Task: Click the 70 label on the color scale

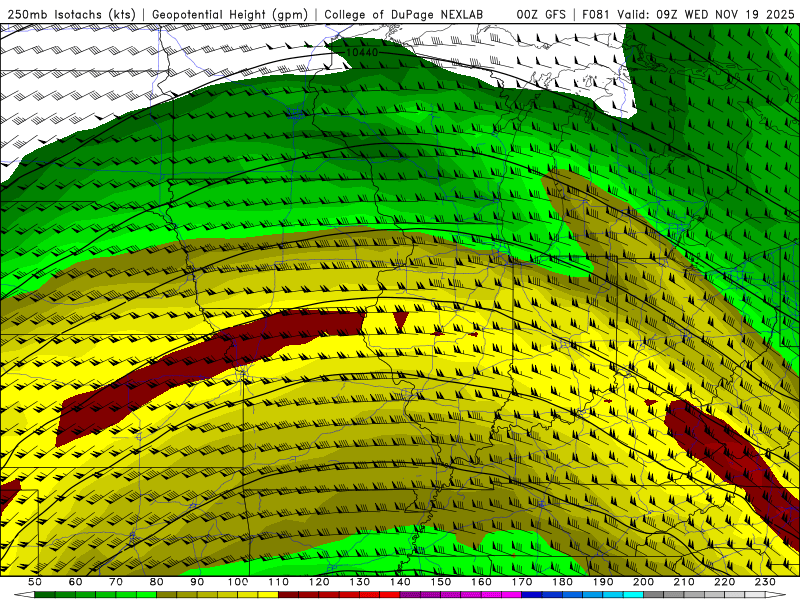Action: click(116, 582)
